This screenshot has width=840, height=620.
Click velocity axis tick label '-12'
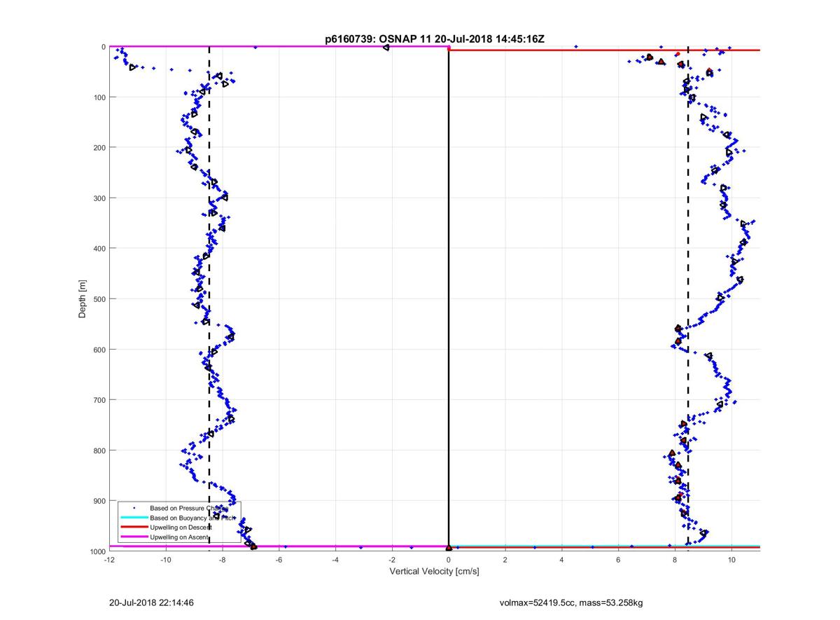(109, 560)
